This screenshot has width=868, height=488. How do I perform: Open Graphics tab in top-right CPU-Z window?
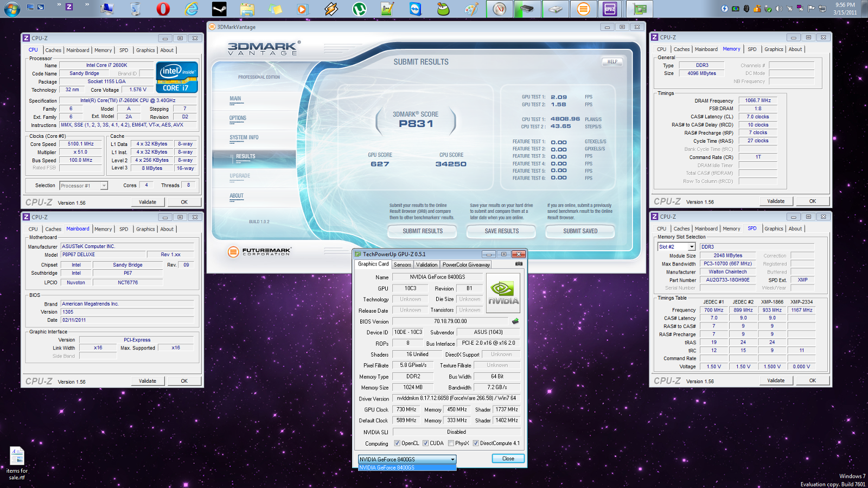774,49
